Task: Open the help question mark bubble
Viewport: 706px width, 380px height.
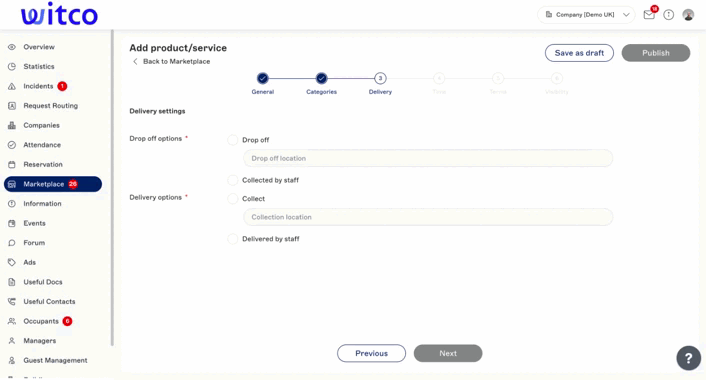Action: [x=688, y=358]
